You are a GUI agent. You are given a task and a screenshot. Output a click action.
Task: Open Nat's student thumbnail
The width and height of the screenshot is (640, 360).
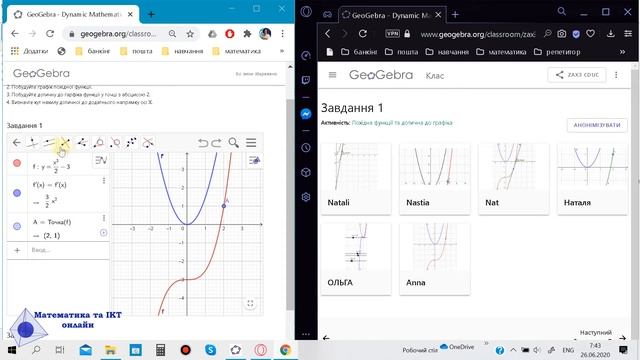513,178
